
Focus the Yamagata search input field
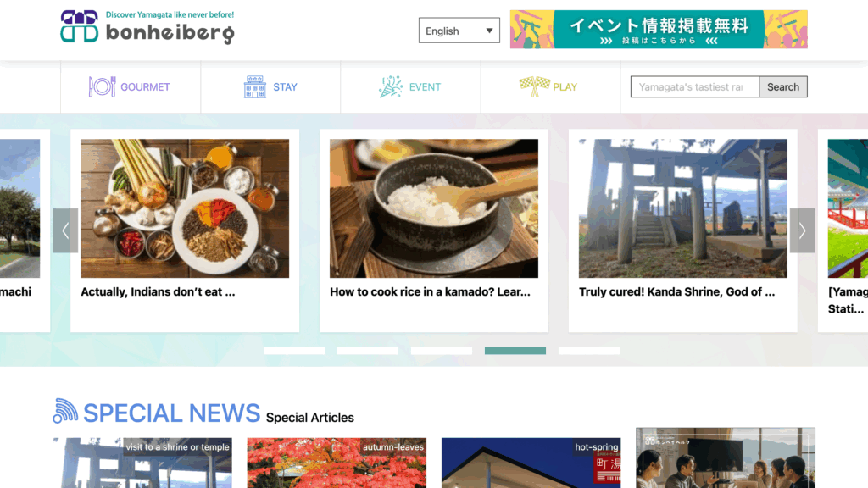[x=695, y=87]
